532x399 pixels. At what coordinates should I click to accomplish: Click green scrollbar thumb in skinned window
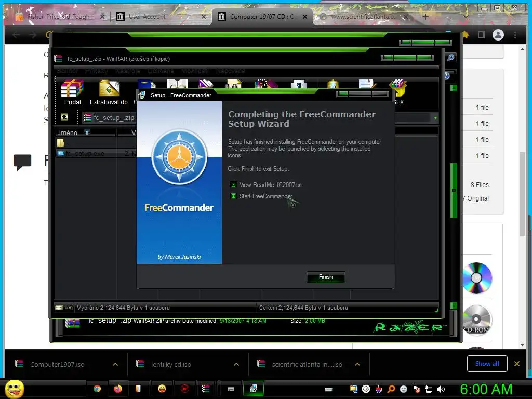tap(454, 190)
